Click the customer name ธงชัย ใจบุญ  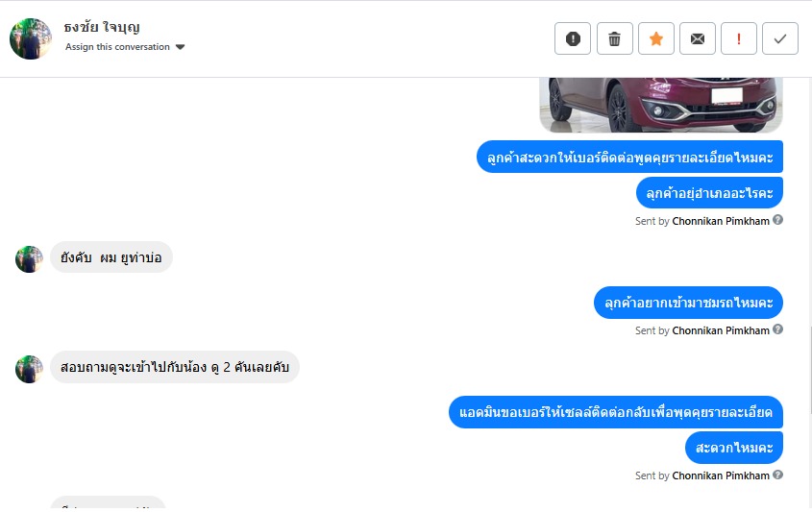click(x=102, y=27)
